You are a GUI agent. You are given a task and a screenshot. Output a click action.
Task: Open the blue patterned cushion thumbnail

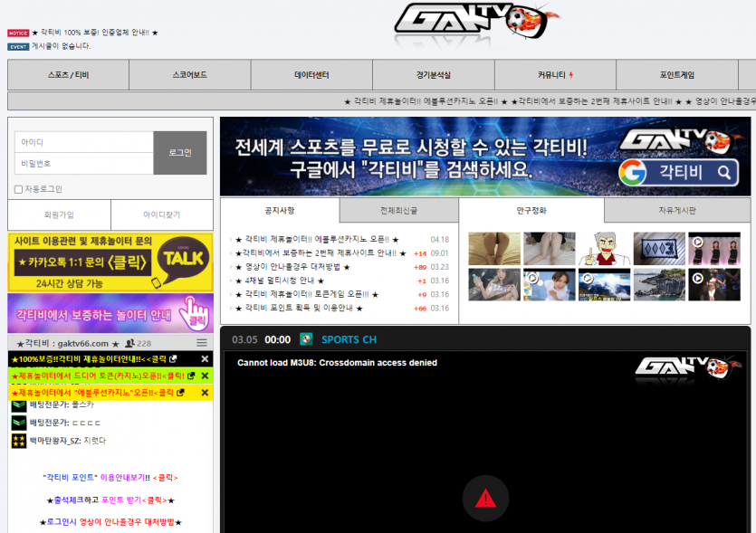(x=659, y=249)
